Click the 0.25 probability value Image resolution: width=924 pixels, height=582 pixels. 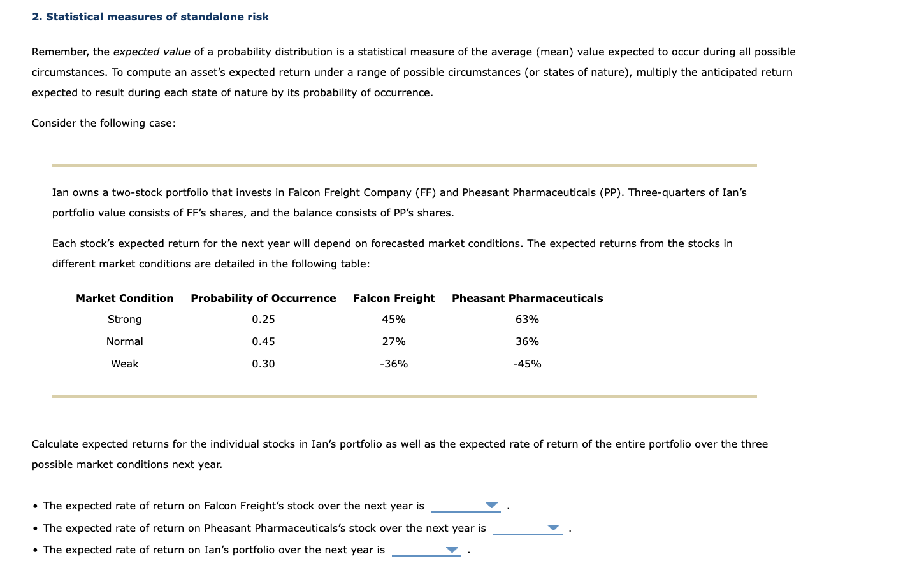point(263,319)
